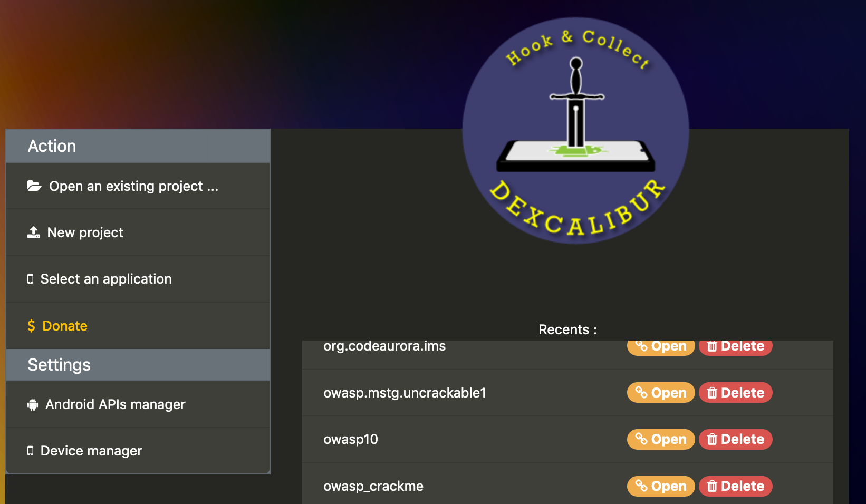This screenshot has height=504, width=866.
Task: Click the link icon in owasp10 Open button
Action: coord(641,439)
